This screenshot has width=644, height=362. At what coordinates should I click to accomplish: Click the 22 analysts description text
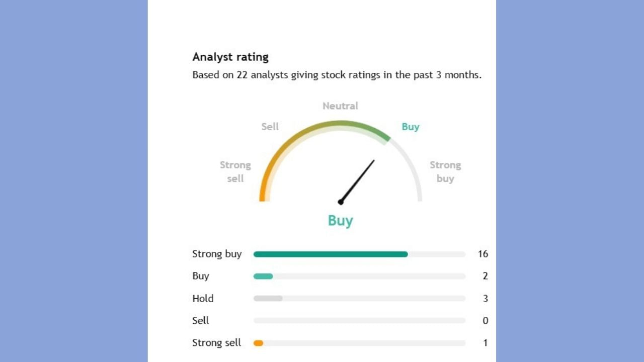tap(337, 75)
